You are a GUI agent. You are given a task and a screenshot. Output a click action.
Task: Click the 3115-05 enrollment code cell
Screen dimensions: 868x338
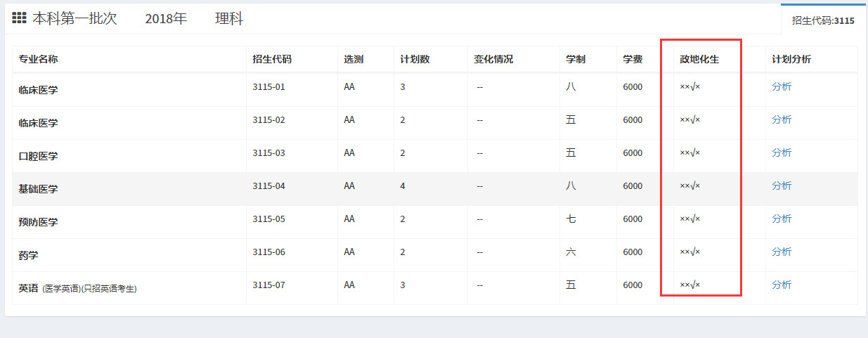click(268, 219)
